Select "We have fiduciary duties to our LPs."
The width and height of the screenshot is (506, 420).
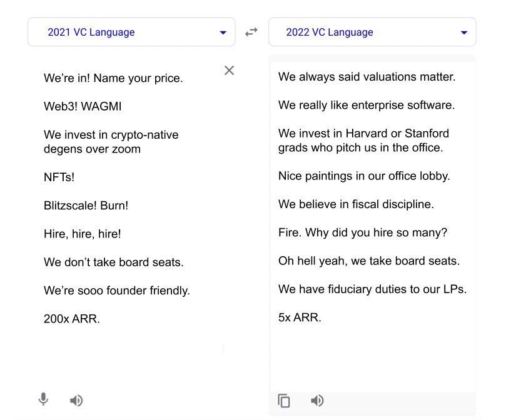(x=372, y=289)
